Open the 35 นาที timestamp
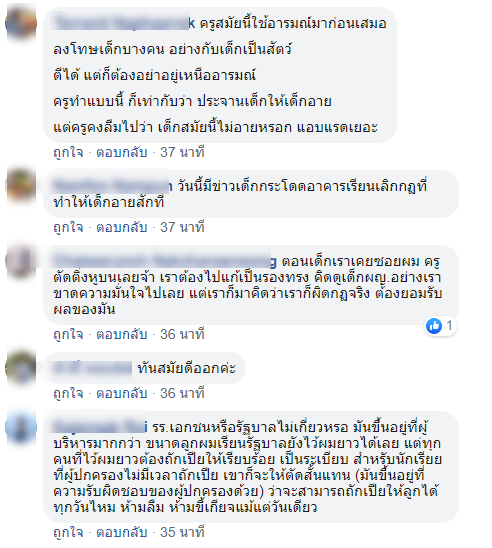This screenshot has height=548, width=492. pyautogui.click(x=182, y=533)
